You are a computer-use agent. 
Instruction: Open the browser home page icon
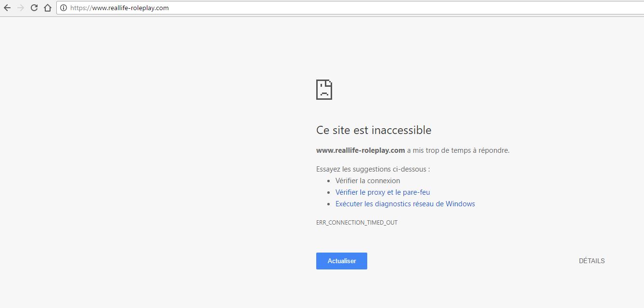47,8
